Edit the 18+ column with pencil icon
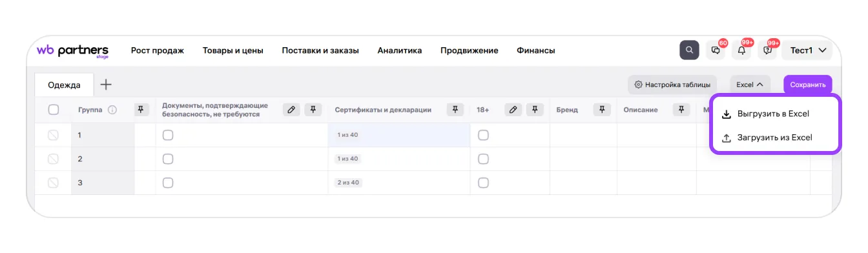 [513, 110]
